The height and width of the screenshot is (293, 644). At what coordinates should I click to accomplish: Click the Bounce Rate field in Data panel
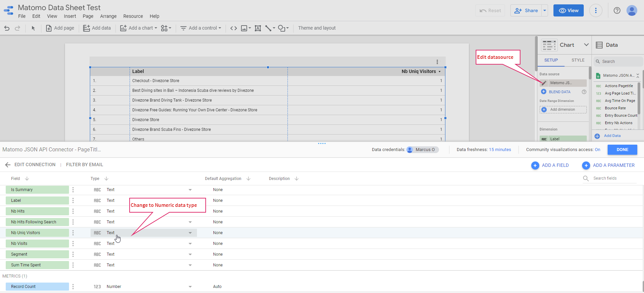pyautogui.click(x=615, y=108)
